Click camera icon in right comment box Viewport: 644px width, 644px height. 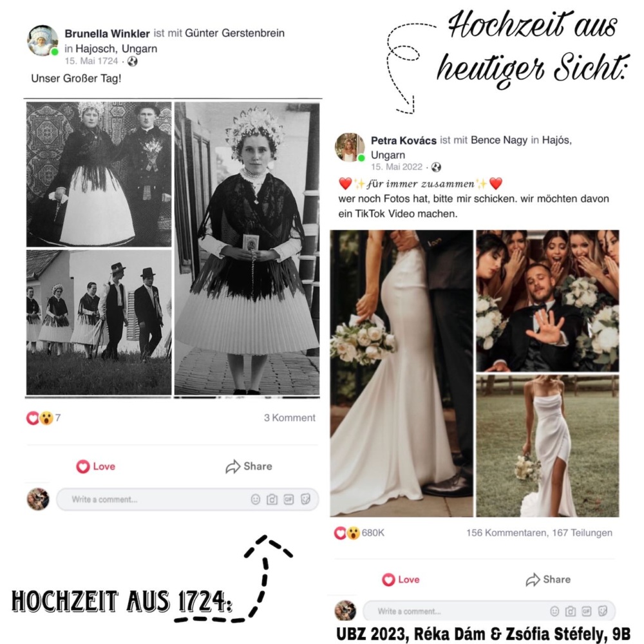pyautogui.click(x=571, y=612)
